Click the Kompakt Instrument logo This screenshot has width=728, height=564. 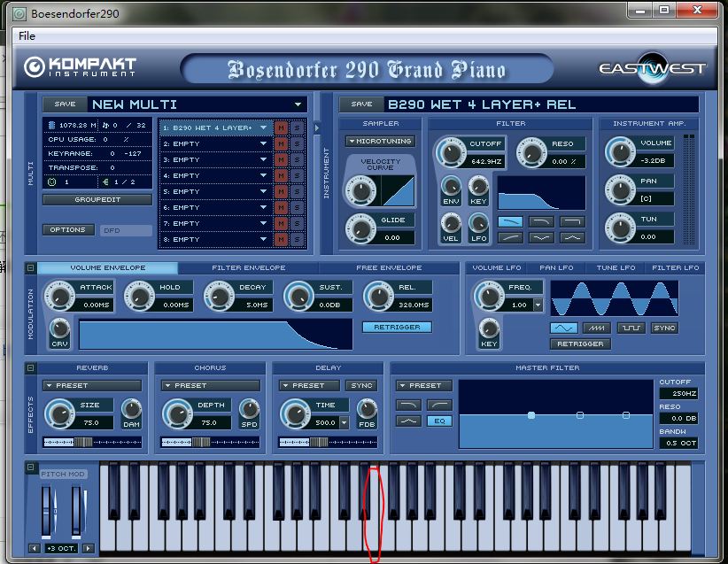(x=80, y=67)
